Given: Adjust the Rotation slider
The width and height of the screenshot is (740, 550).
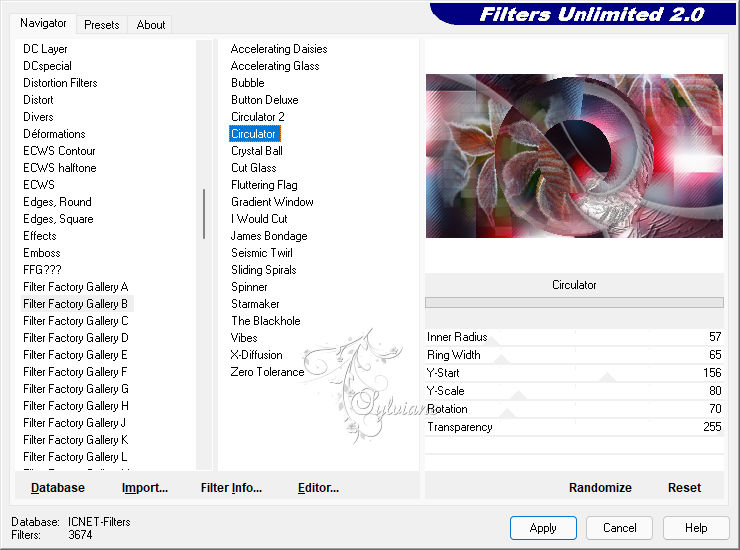Looking at the screenshot, I should (574, 409).
